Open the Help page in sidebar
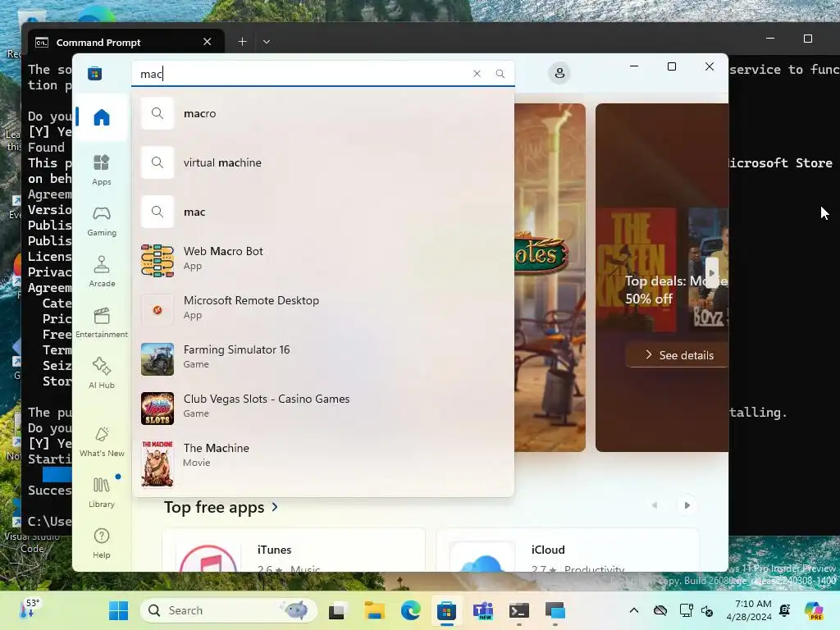This screenshot has width=840, height=630. 101,543
